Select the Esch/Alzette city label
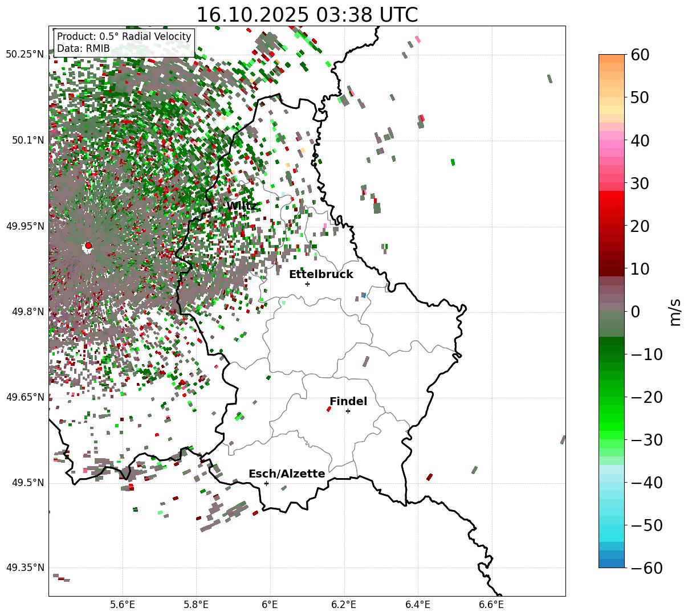Image resolution: width=688 pixels, height=616 pixels. click(287, 474)
